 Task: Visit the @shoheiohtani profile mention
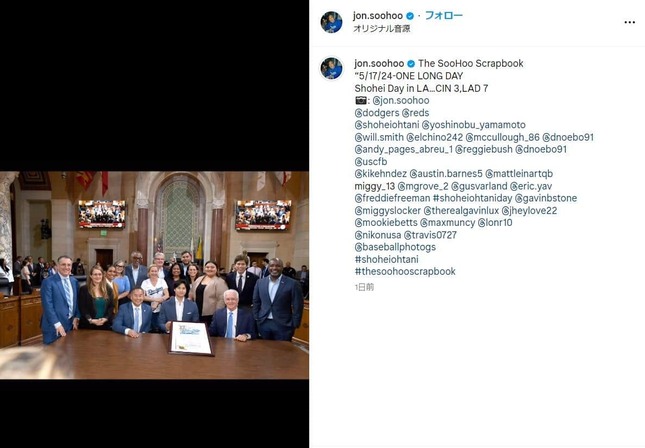pos(387,125)
